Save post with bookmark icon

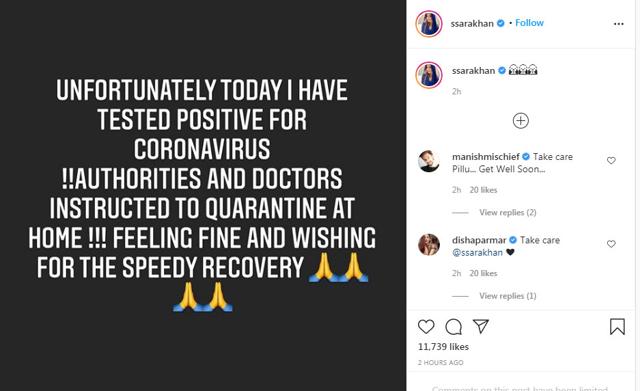[x=617, y=327]
